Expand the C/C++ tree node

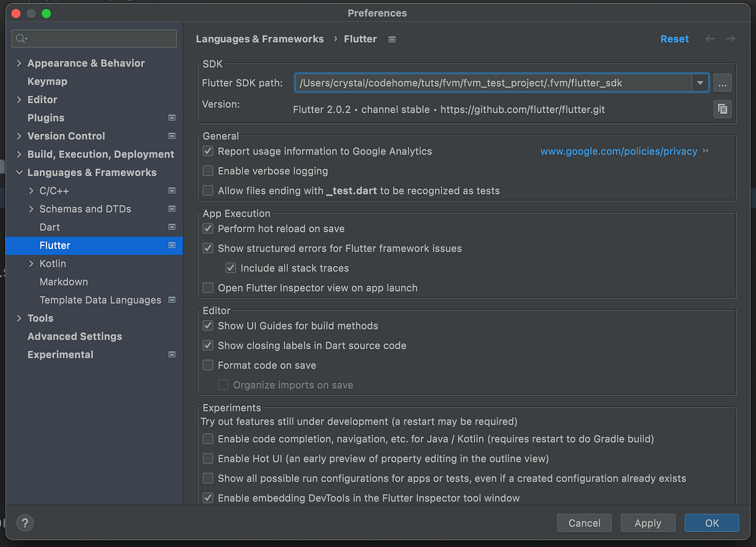click(31, 191)
